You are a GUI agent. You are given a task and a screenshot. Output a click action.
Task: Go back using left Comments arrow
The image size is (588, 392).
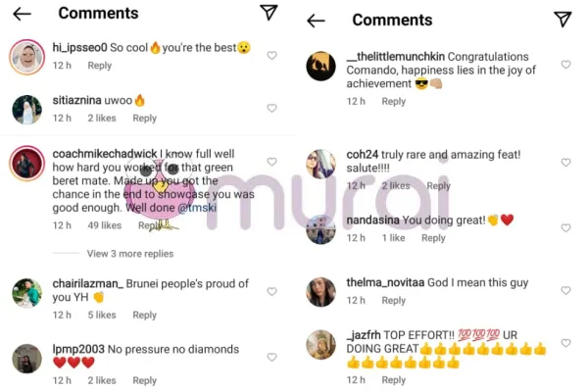[x=22, y=15]
